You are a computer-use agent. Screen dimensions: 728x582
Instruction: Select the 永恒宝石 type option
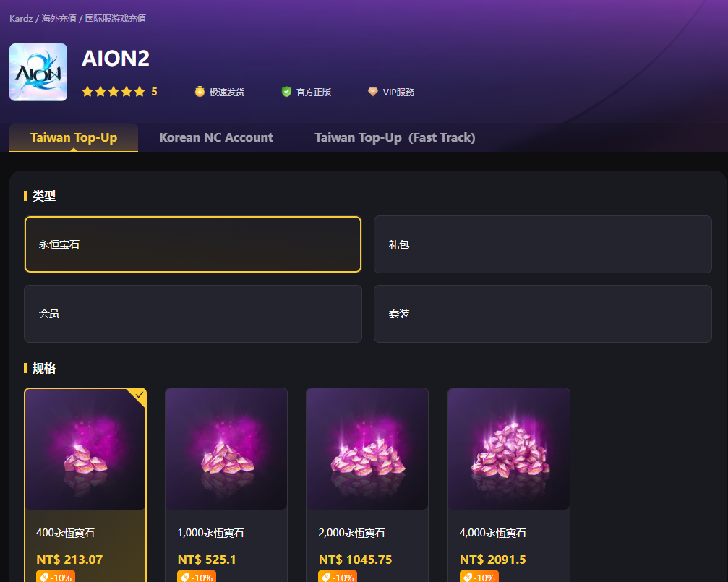[192, 244]
